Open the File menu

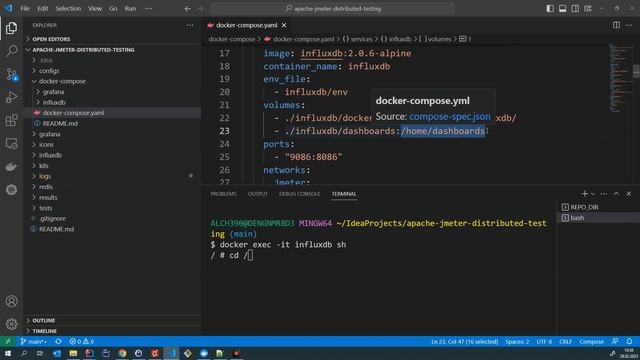click(25, 9)
